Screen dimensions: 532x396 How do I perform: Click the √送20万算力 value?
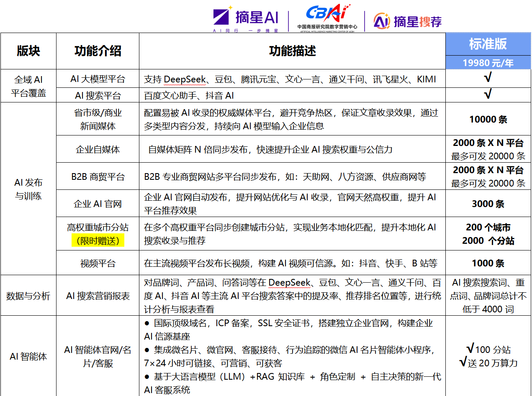pyautogui.click(x=488, y=363)
